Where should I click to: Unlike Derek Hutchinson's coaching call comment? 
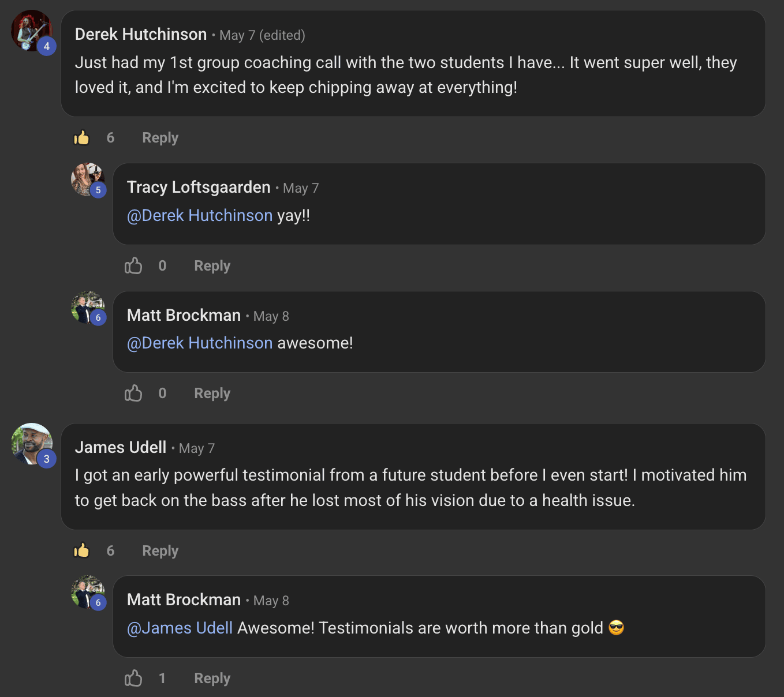tap(81, 138)
